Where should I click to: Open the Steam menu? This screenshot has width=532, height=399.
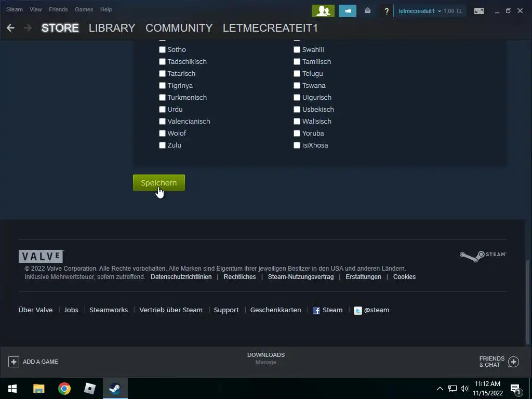pos(14,9)
